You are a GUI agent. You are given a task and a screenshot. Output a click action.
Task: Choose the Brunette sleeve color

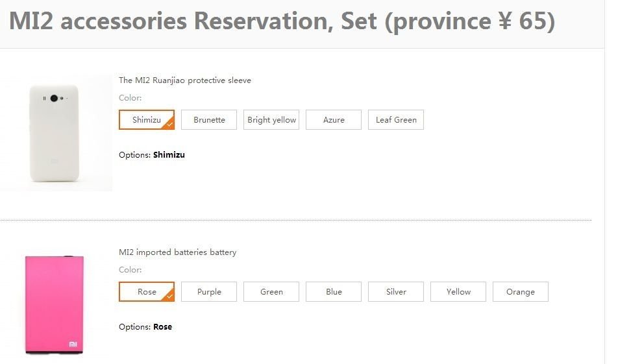[209, 120]
